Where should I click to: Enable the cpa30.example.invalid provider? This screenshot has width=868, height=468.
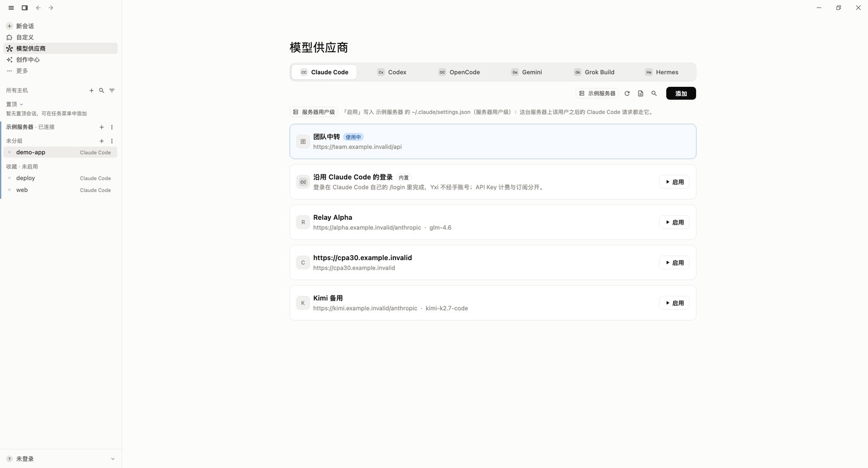pos(674,263)
